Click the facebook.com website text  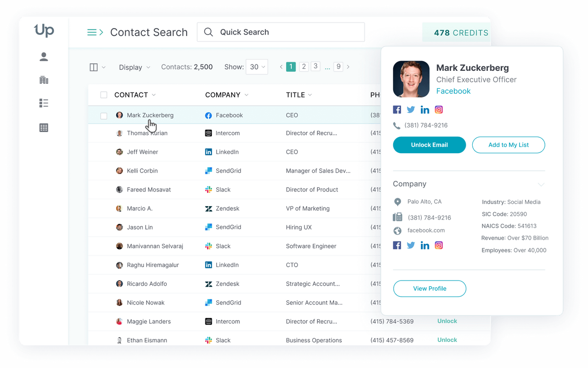(x=426, y=230)
